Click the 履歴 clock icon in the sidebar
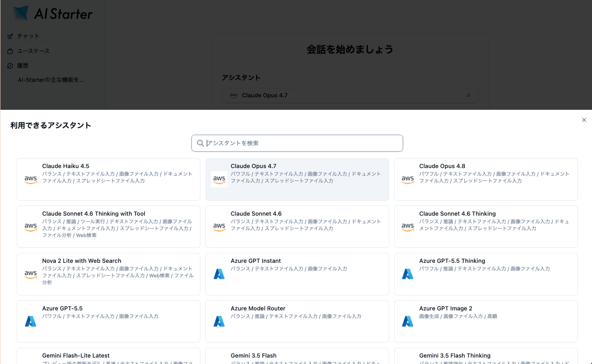 pos(10,66)
